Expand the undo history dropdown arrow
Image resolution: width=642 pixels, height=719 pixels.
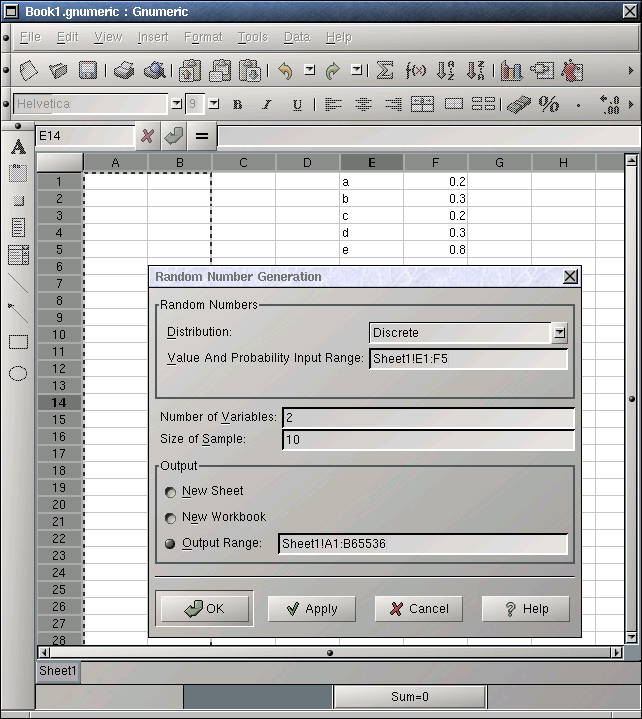click(309, 71)
